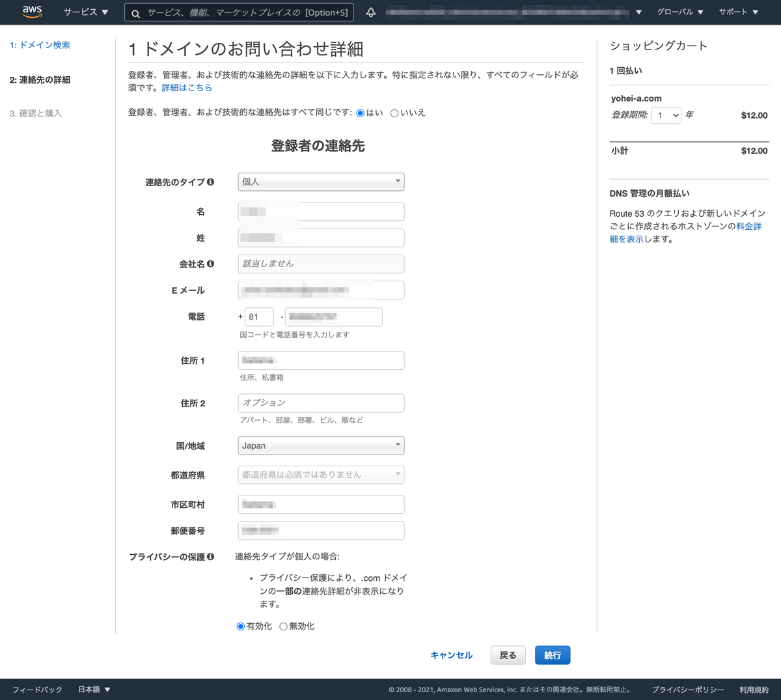This screenshot has height=700, width=781.
Task: Select step 2: 連絡先の詳細
Action: tap(40, 80)
